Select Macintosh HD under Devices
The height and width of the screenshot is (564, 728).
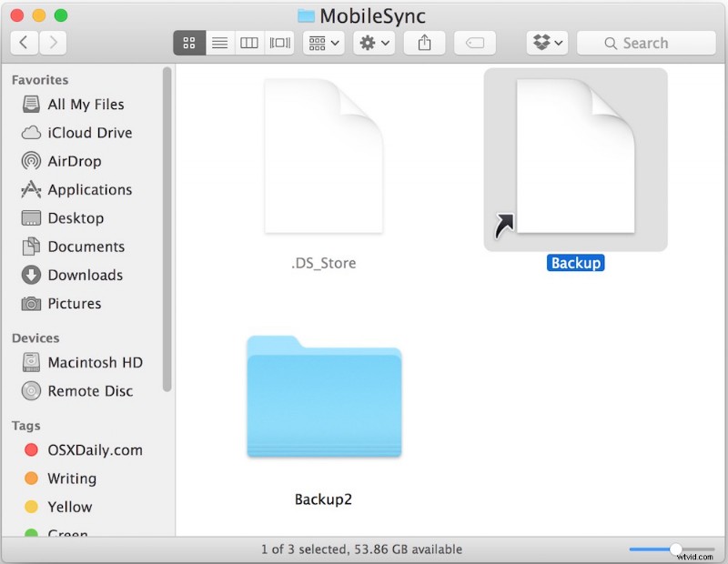pyautogui.click(x=93, y=363)
